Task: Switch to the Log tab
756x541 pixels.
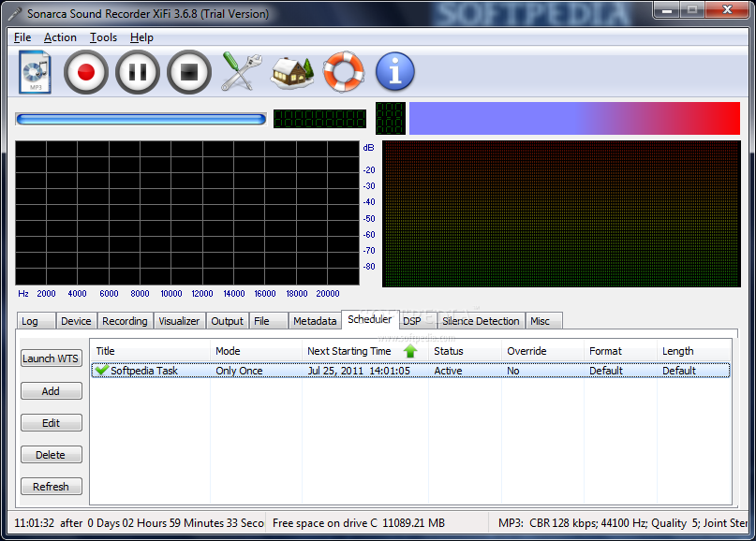Action: pos(36,321)
